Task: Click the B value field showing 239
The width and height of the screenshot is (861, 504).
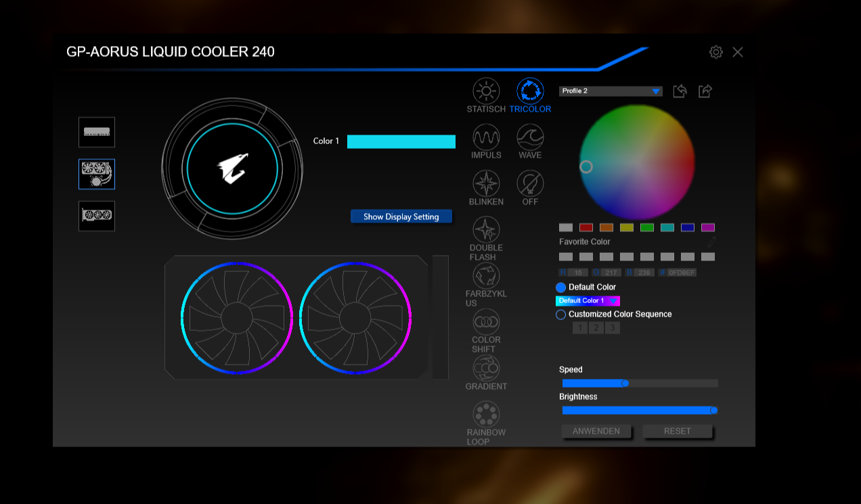Action: tap(645, 273)
